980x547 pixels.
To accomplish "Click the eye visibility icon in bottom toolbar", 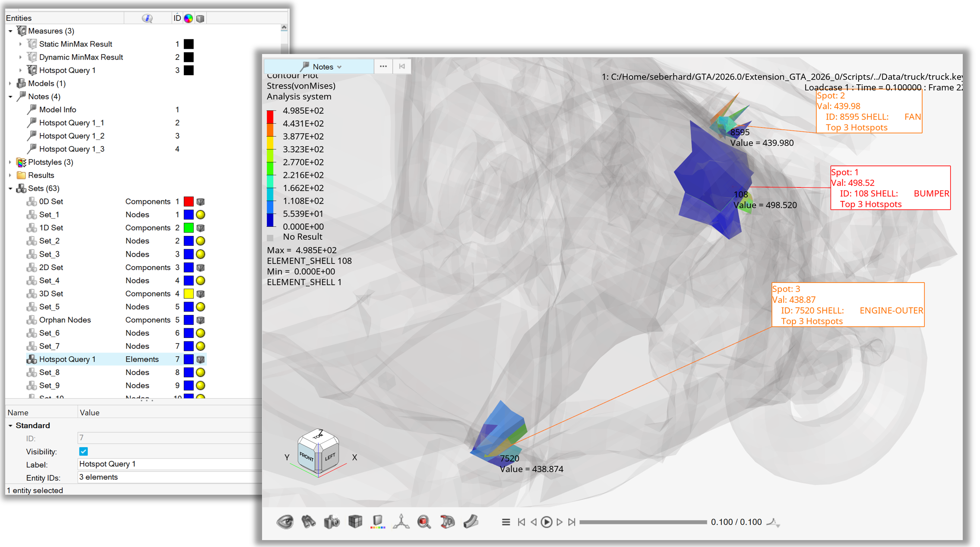I will 285,522.
